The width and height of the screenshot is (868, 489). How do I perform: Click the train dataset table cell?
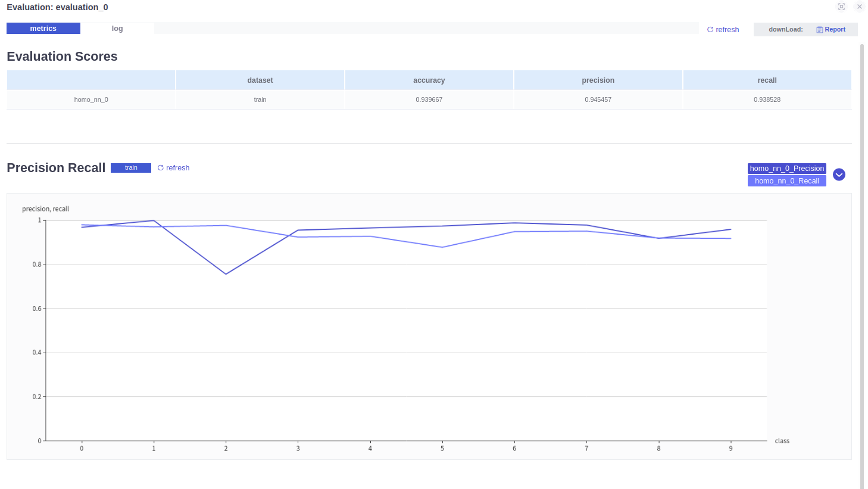click(x=260, y=99)
